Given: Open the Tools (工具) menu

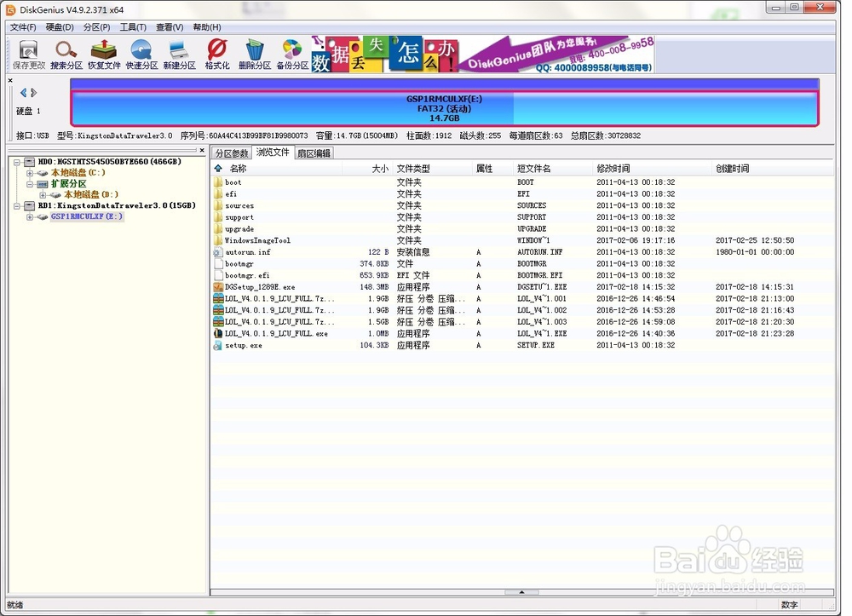Looking at the screenshot, I should pos(133,27).
